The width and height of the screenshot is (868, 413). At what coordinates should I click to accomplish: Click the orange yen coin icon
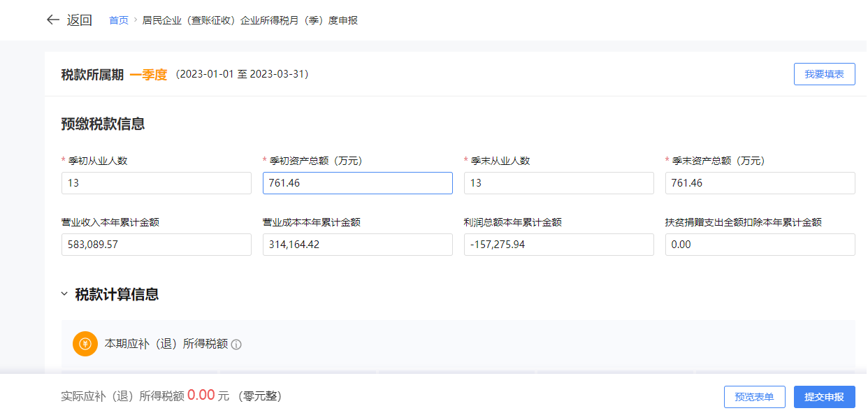point(85,344)
